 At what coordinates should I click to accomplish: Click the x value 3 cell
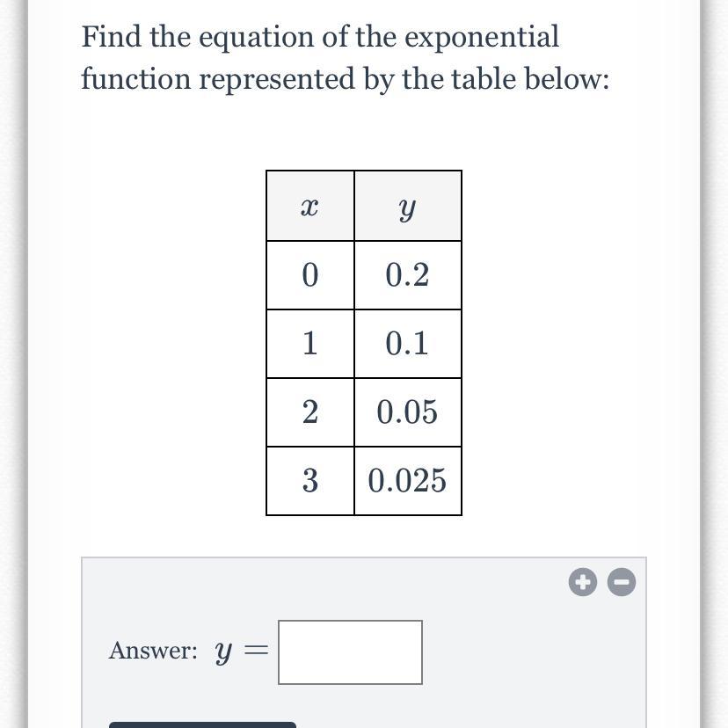pos(309,481)
